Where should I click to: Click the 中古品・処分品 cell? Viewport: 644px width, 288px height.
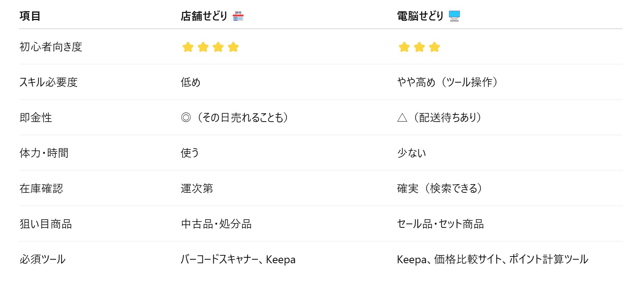point(216,224)
